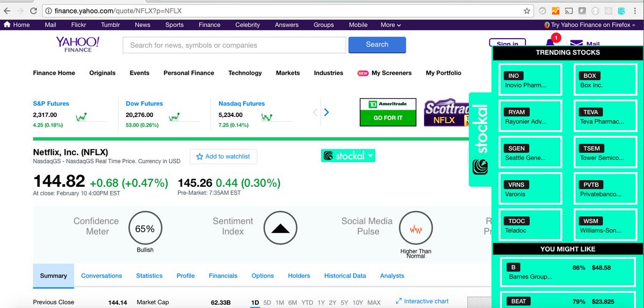Click the Mail envelope icon
The height and width of the screenshot is (308, 644).
(576, 43)
